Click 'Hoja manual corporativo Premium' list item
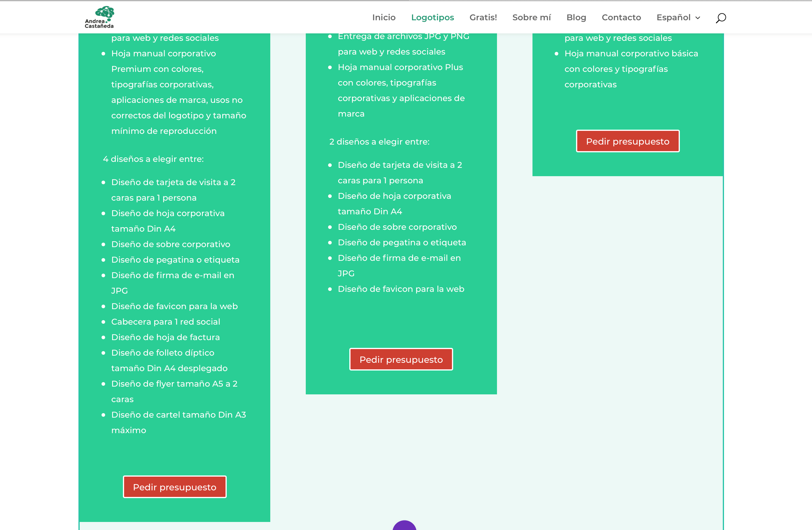 pyautogui.click(x=178, y=92)
